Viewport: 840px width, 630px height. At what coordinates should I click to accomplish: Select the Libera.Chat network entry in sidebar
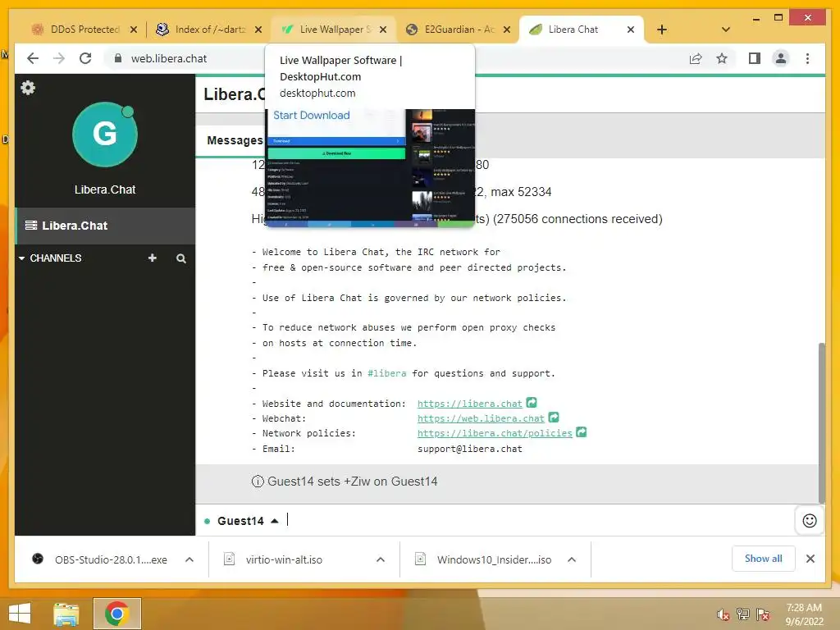tap(105, 226)
